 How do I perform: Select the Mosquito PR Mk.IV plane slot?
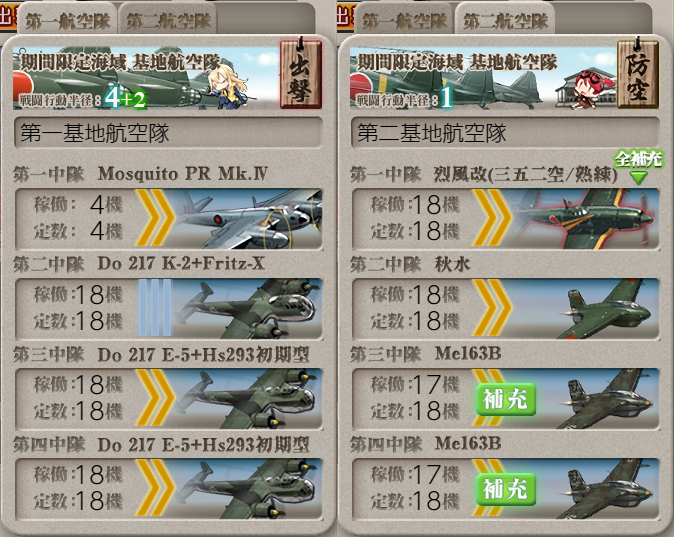click(169, 219)
